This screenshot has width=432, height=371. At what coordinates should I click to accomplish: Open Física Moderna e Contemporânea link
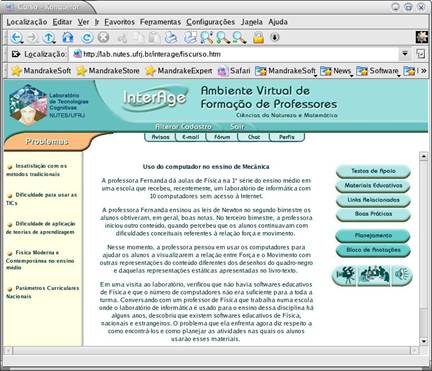coord(40,260)
